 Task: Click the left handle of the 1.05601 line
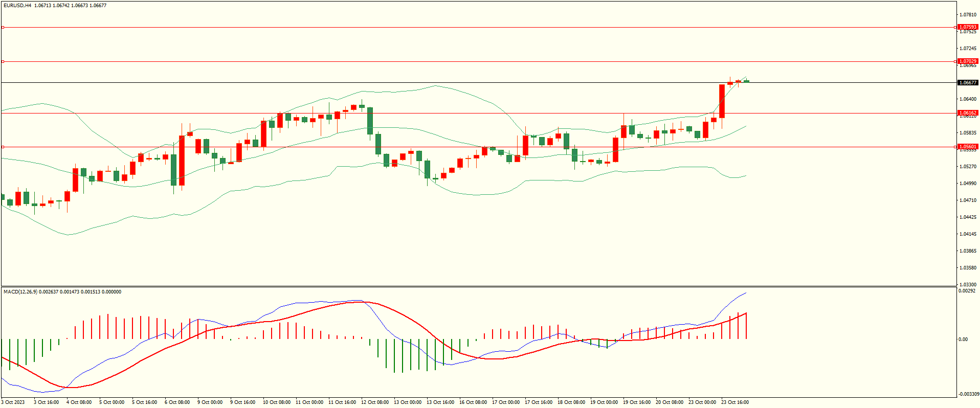3,147
